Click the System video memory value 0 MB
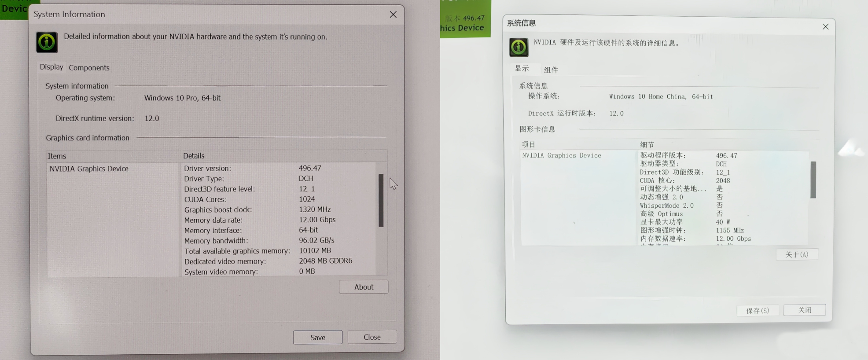The height and width of the screenshot is (360, 868). (x=307, y=271)
